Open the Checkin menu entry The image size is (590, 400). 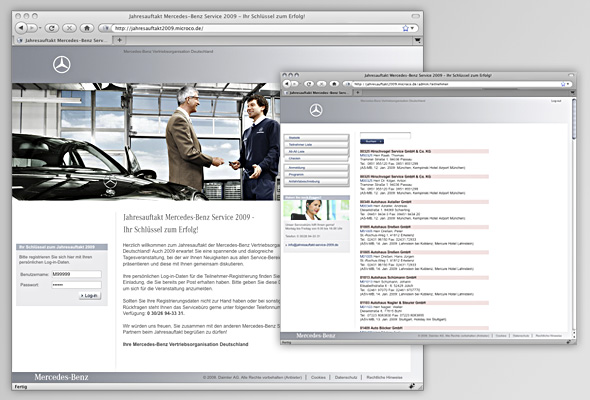316,158
